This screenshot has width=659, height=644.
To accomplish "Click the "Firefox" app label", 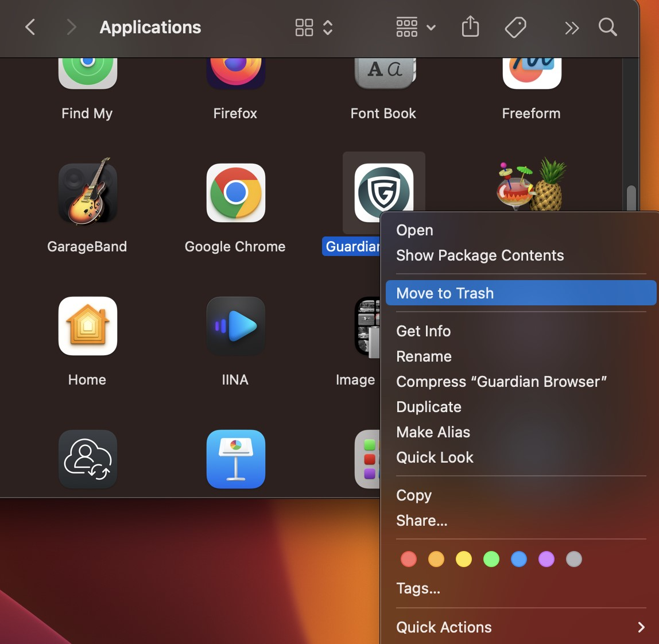I will click(x=235, y=113).
